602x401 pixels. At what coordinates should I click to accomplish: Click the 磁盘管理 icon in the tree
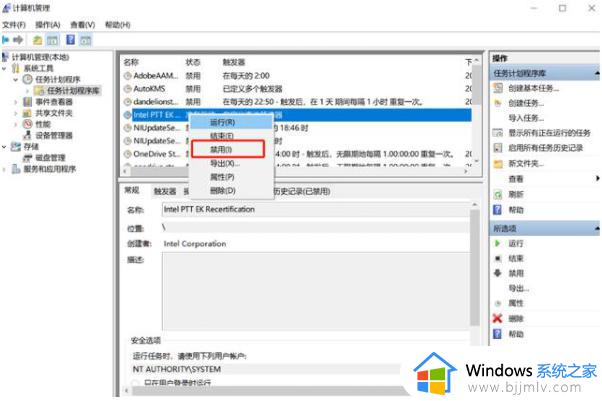tap(27, 157)
